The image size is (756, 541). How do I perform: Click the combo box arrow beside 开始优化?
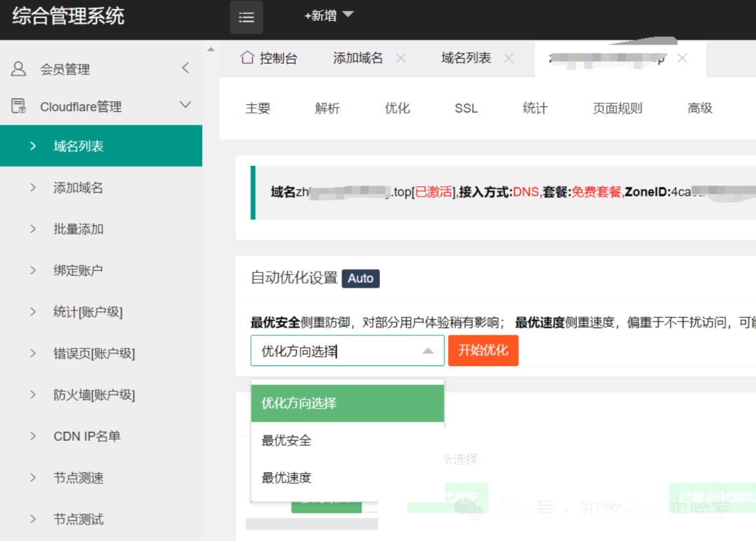coord(428,351)
